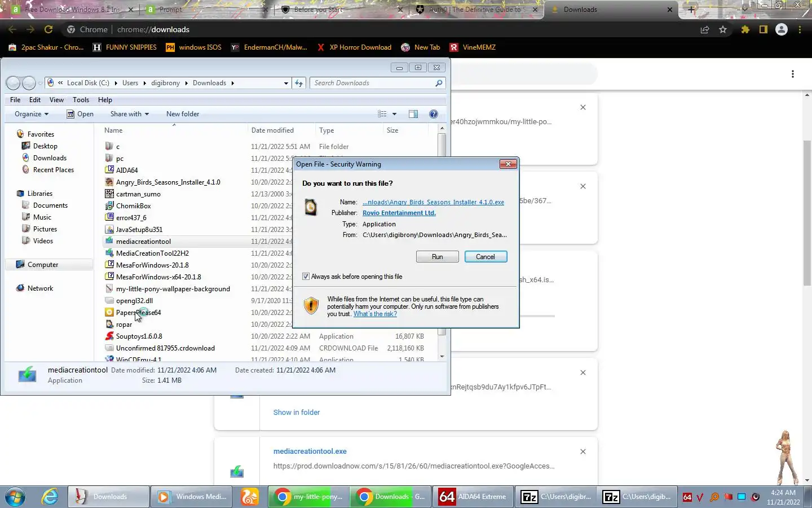Open the mediacreationtool.exe download link

coord(310,452)
